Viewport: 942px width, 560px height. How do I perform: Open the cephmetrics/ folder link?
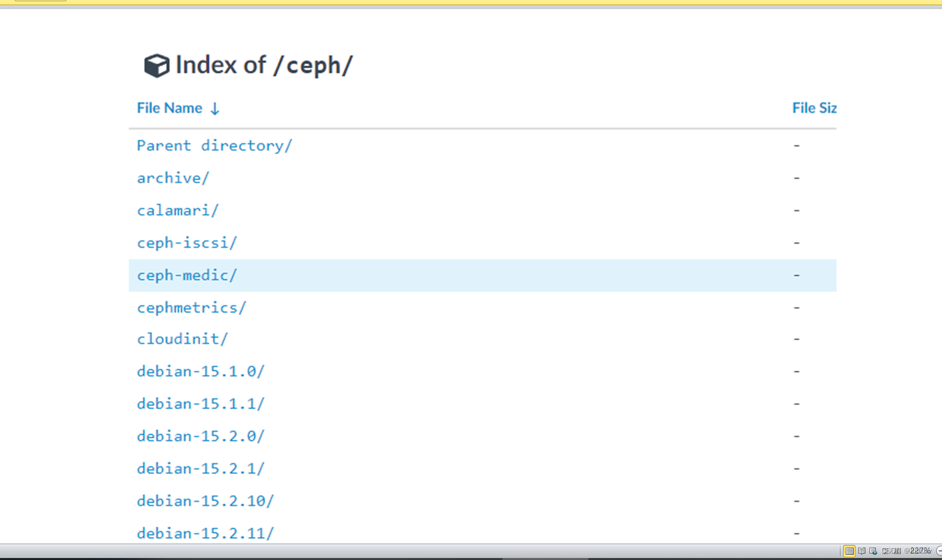(191, 307)
